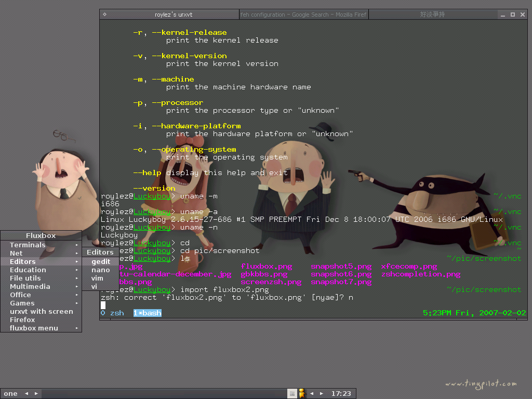Click the '5:23PM Fri, 2007-02-02' status date

[474, 313]
